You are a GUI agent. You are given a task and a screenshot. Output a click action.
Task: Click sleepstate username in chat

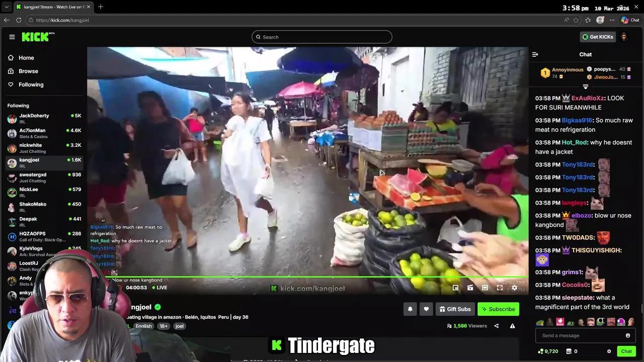point(578,298)
